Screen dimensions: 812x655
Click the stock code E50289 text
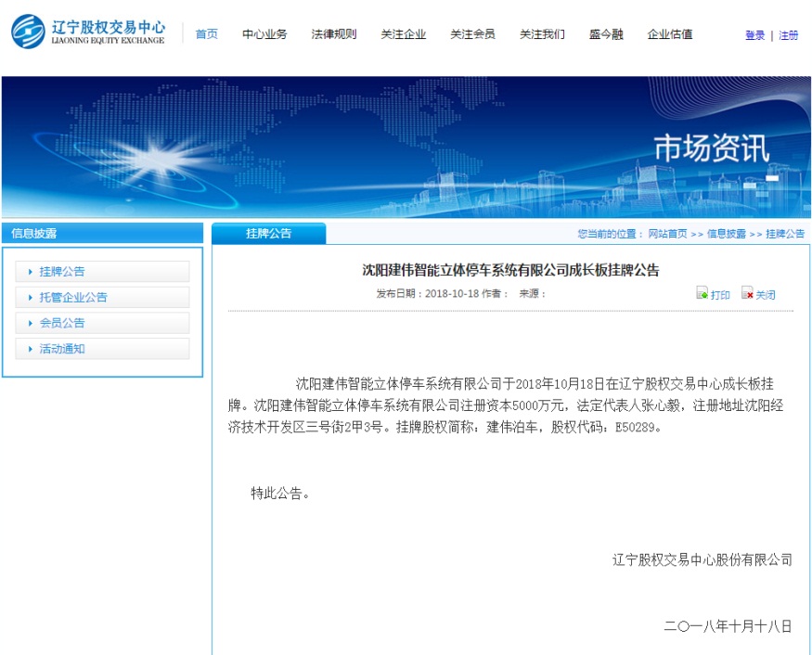tap(635, 427)
